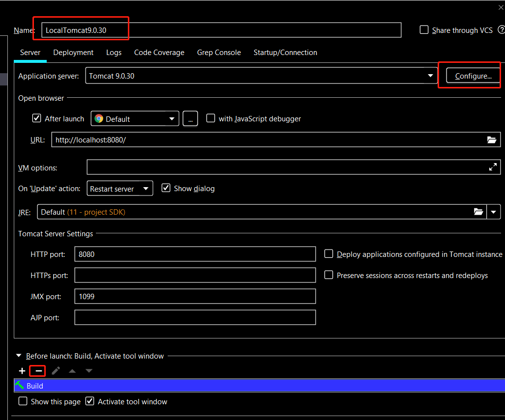Browse JRE location with folder icon
Viewport: 505px width, 420px height.
(478, 212)
